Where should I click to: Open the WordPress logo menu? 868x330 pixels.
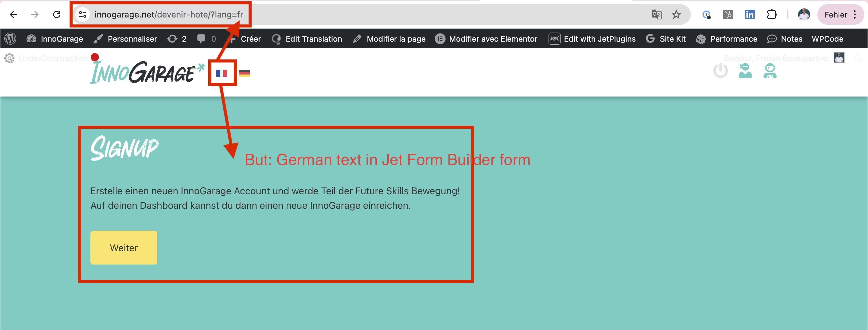[11, 39]
